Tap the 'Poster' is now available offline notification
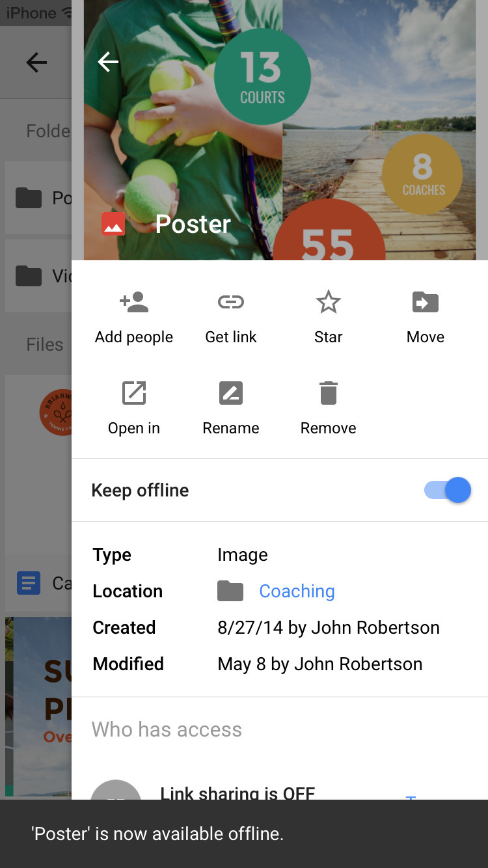 point(244,834)
